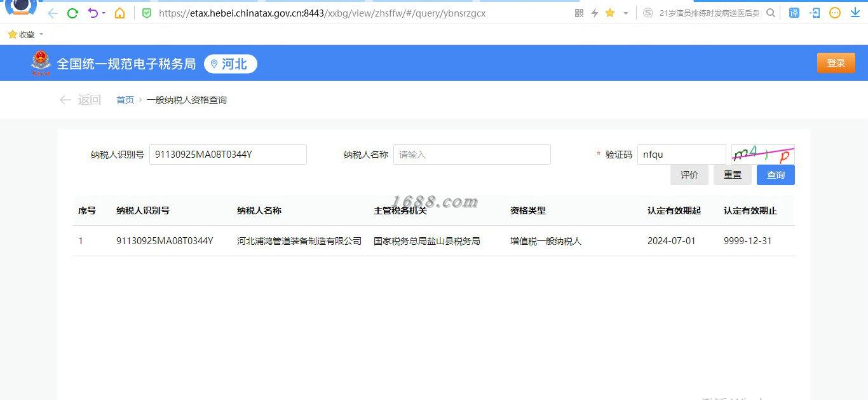The image size is (868, 400).
Task: Switch region via the 河北 location pill
Action: tap(230, 64)
